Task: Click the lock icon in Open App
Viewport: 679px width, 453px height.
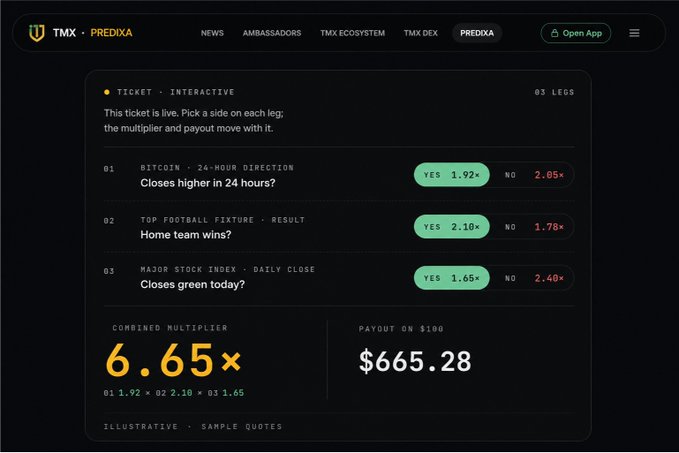Action: (x=554, y=33)
